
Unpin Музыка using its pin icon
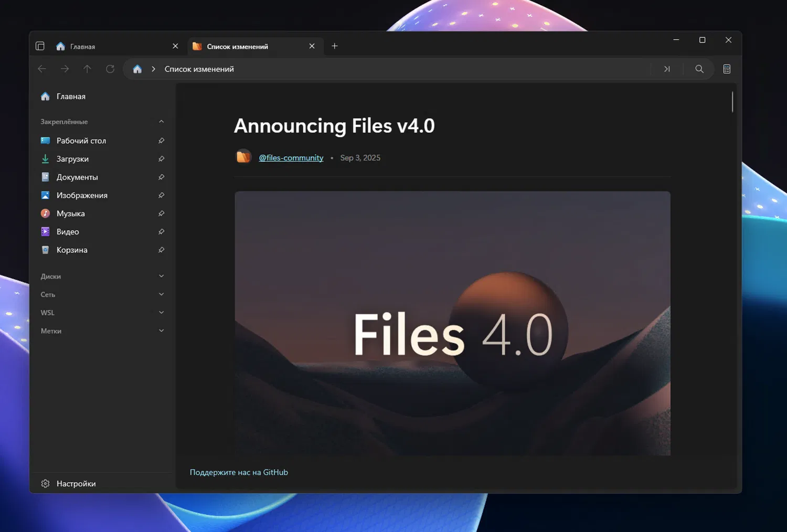click(x=162, y=214)
